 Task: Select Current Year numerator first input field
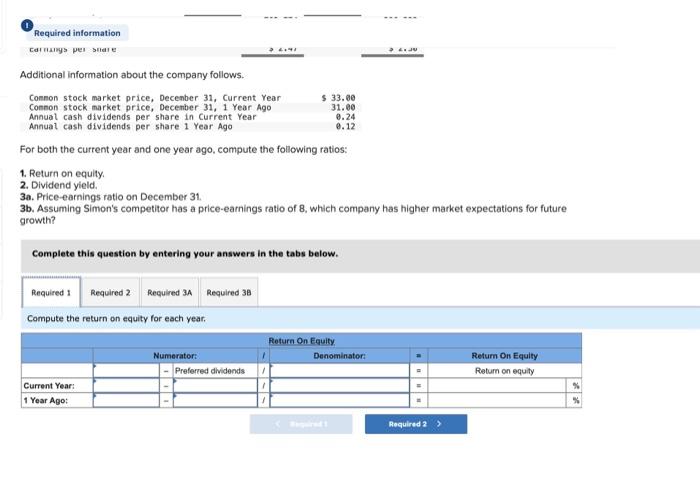click(126, 385)
